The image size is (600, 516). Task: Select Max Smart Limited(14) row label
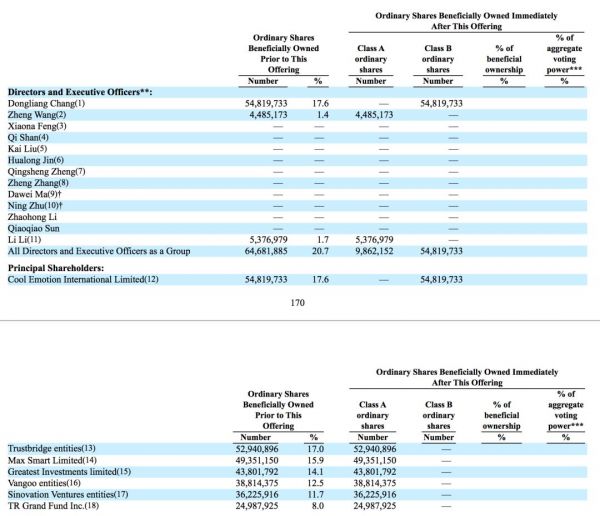[x=47, y=460]
